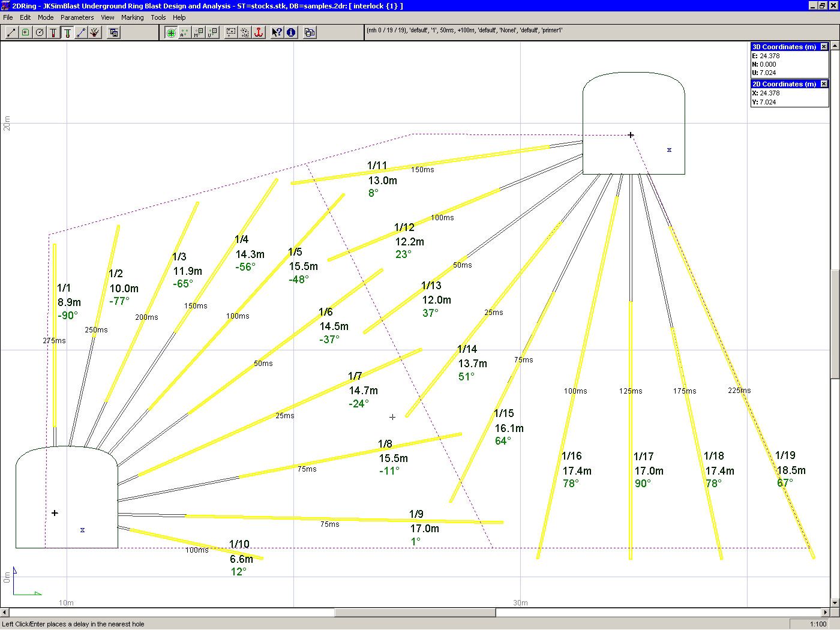Click the '275ms' delay label
Image resolution: width=840 pixels, height=630 pixels.
pos(54,341)
